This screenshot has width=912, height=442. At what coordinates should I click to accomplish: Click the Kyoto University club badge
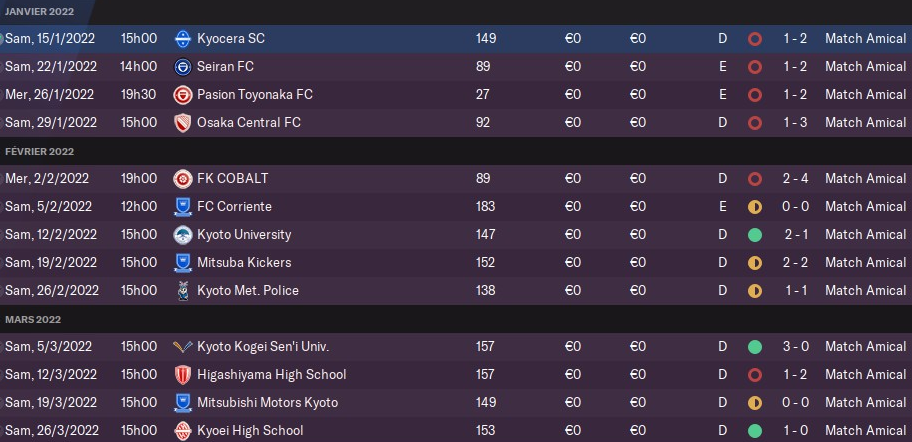click(x=182, y=235)
